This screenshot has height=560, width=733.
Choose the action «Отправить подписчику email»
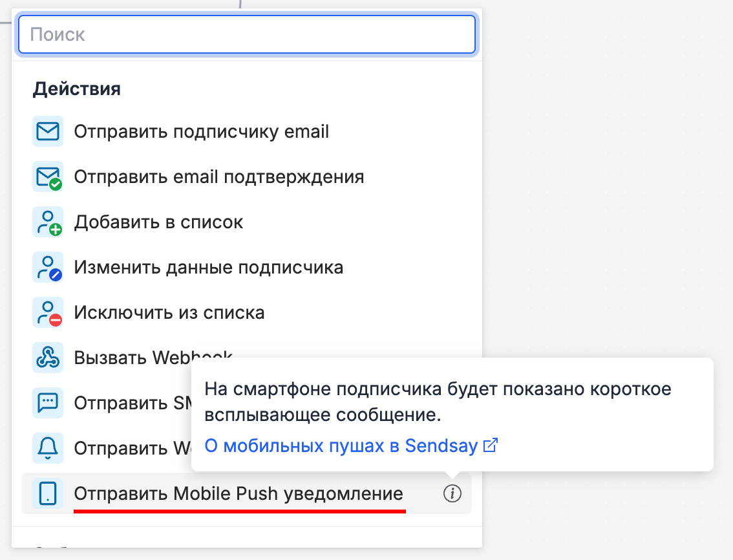click(200, 131)
